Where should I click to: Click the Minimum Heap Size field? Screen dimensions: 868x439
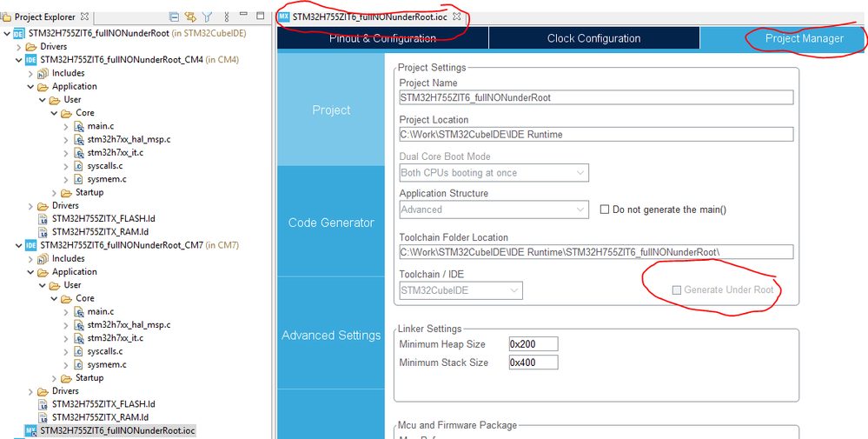533,343
